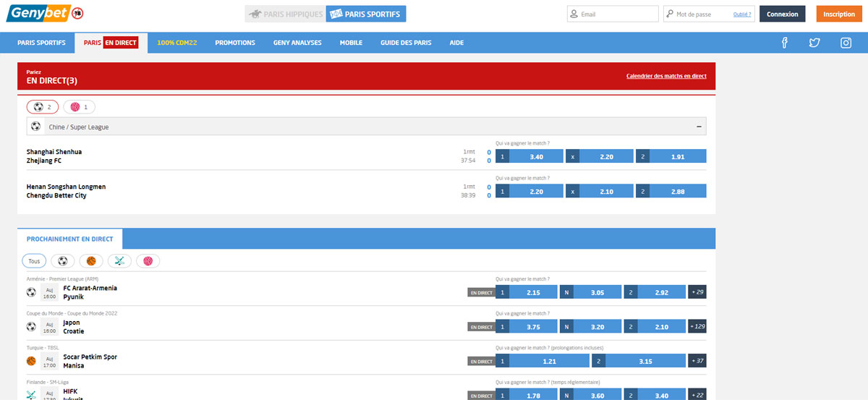Click football icon beside Chine / Super League

click(35, 127)
